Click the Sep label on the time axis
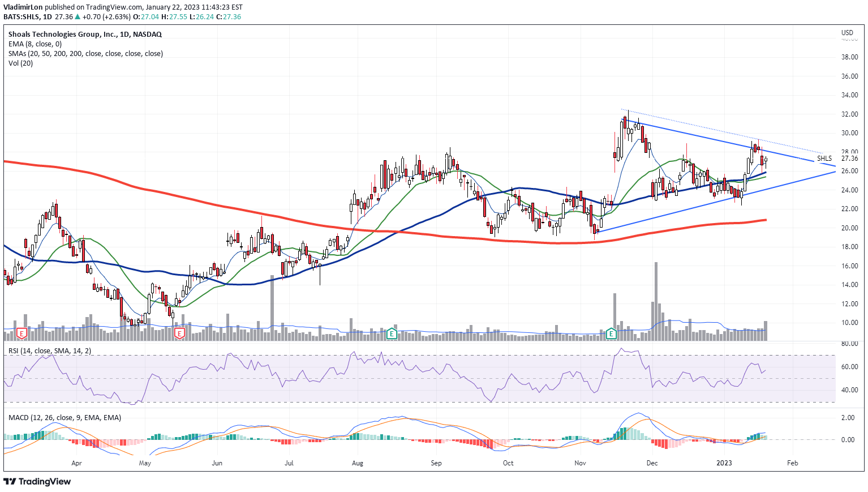The image size is (868, 492). coord(436,463)
